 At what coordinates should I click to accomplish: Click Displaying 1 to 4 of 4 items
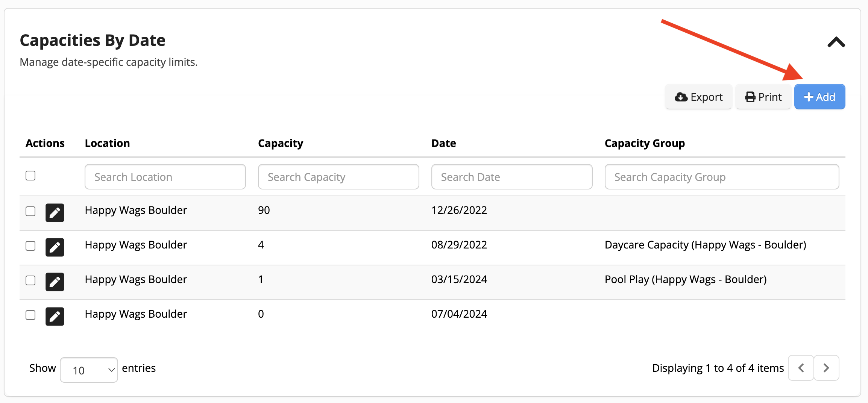coord(718,368)
